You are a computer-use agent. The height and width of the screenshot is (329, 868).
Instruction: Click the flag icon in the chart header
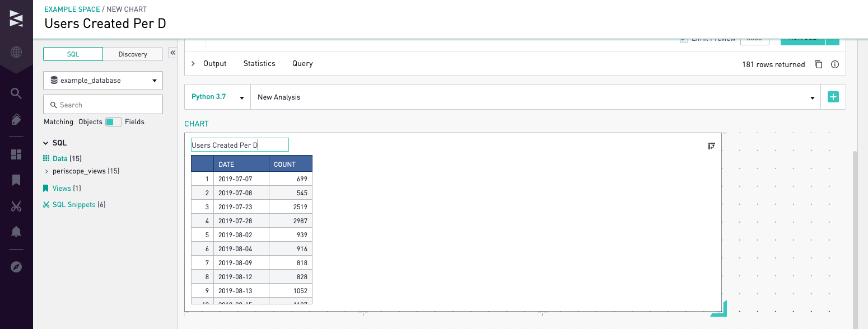(712, 145)
